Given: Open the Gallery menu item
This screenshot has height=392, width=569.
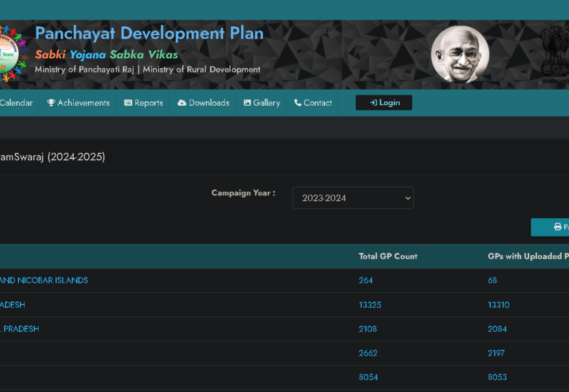Looking at the screenshot, I should (262, 103).
